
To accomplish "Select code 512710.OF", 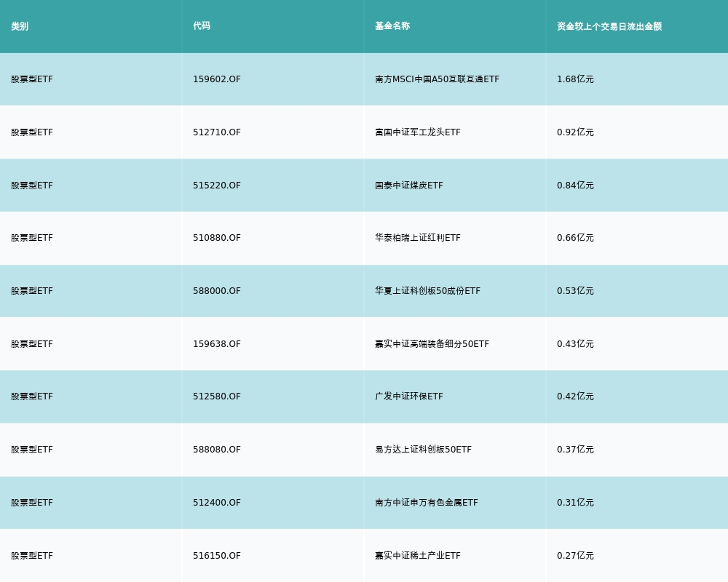I will point(217,132).
